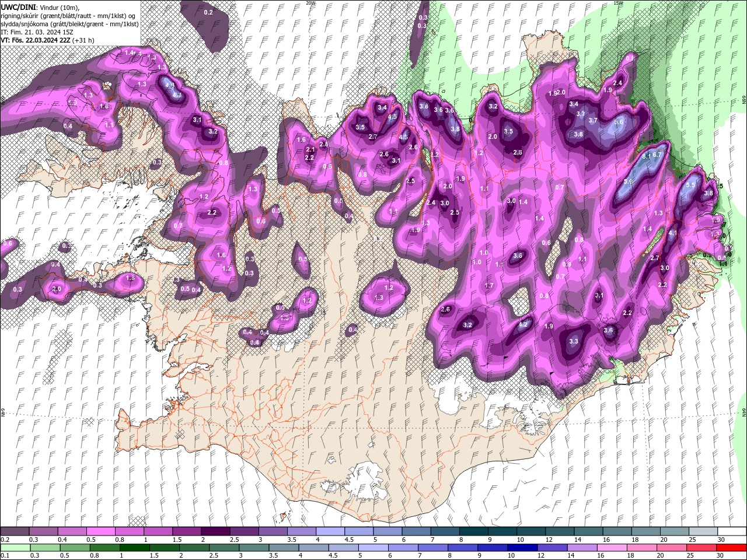The width and height of the screenshot is (747, 560).
Task: Pick the darkest green rain swatch labeled 1
Action: (135, 547)
